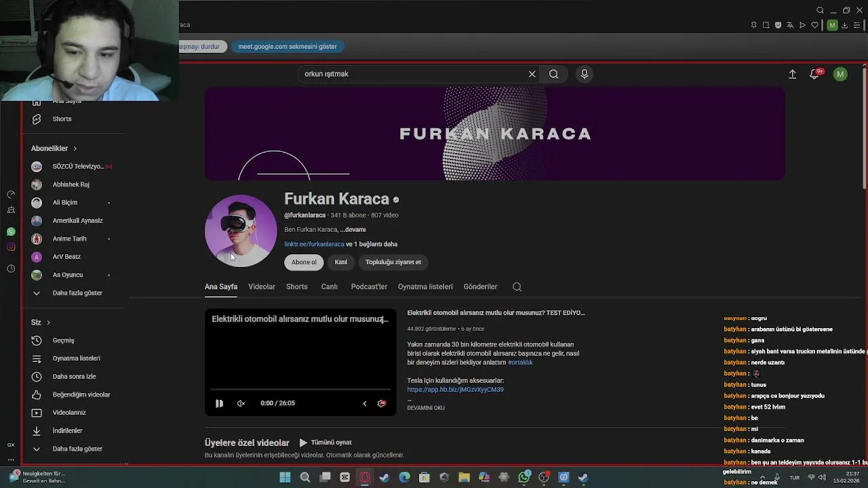Search within the channel using magnifier icon
The height and width of the screenshot is (488, 868).
(517, 287)
